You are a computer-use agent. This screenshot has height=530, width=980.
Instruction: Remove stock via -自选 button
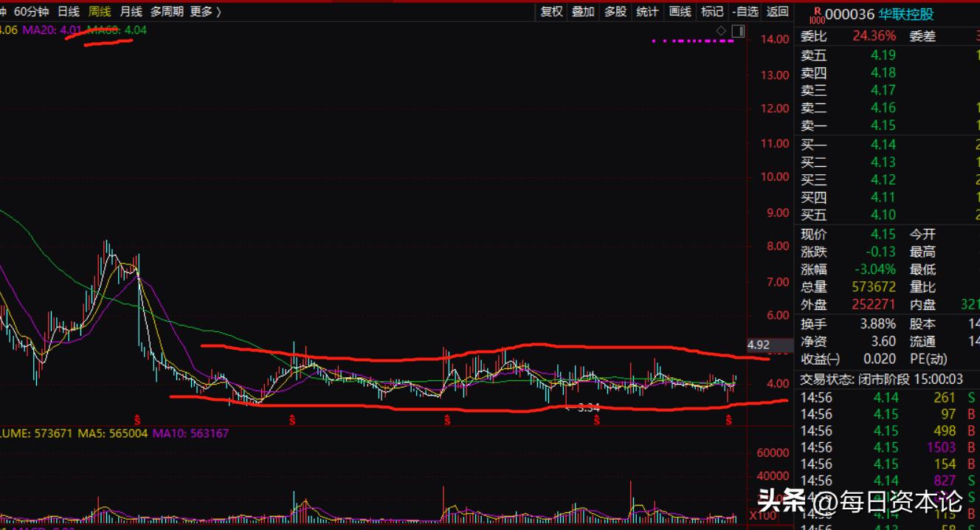pos(745,11)
